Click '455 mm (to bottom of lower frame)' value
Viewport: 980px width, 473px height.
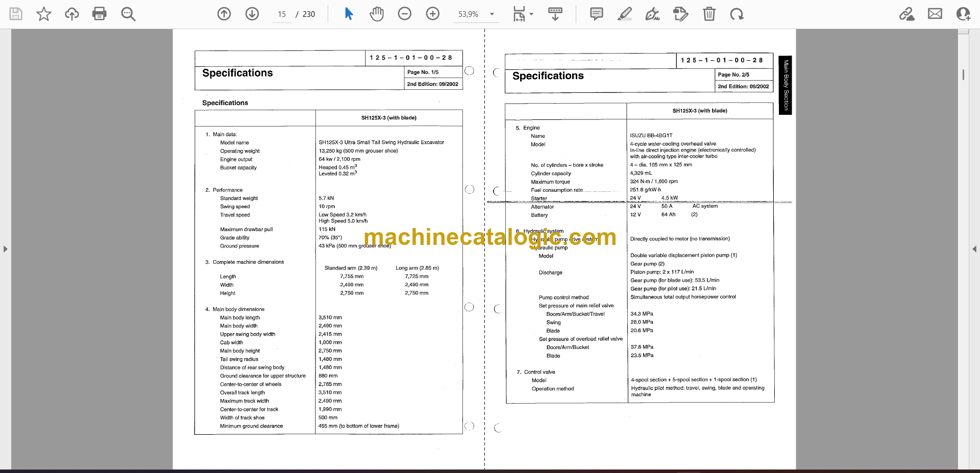click(359, 426)
